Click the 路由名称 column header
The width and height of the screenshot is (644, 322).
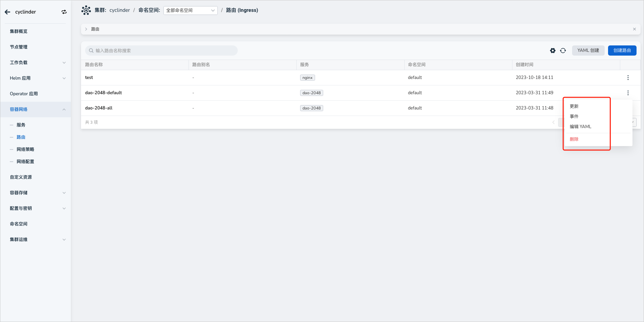[x=94, y=65]
